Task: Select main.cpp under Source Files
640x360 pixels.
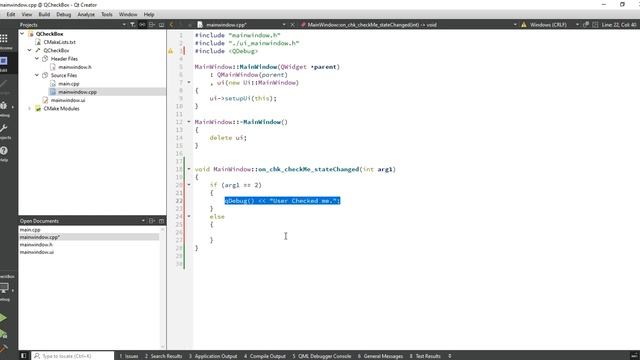Action: click(x=69, y=84)
